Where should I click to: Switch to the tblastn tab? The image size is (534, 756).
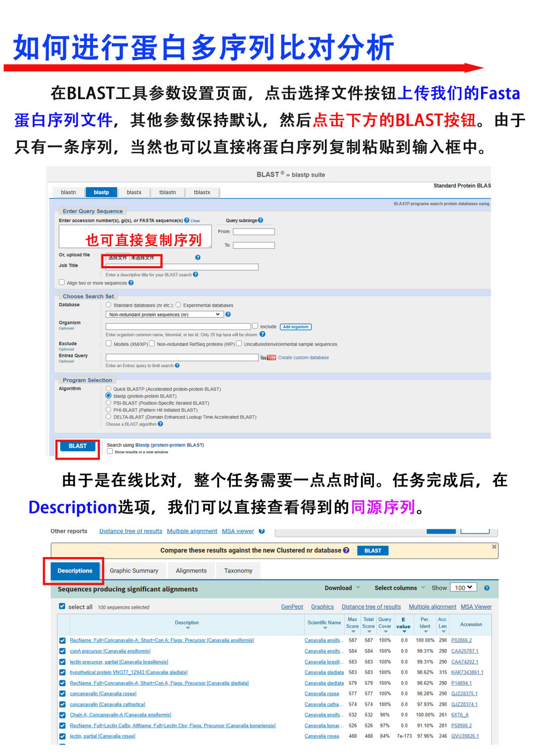coord(168,192)
